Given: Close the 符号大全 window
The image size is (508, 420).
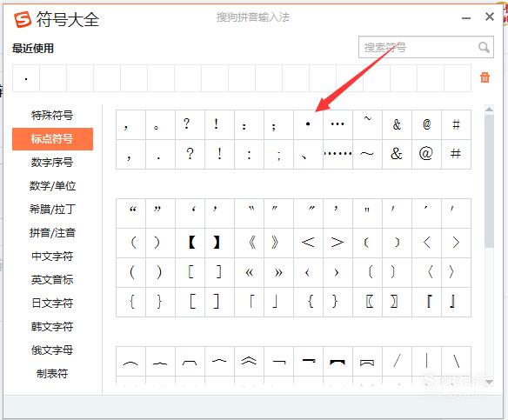Looking at the screenshot, I should [490, 17].
